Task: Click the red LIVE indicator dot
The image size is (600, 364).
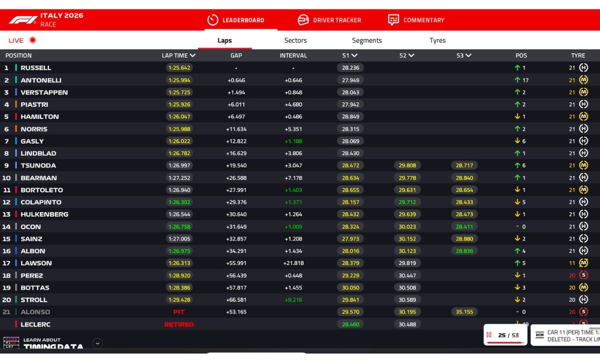Action: (32, 40)
